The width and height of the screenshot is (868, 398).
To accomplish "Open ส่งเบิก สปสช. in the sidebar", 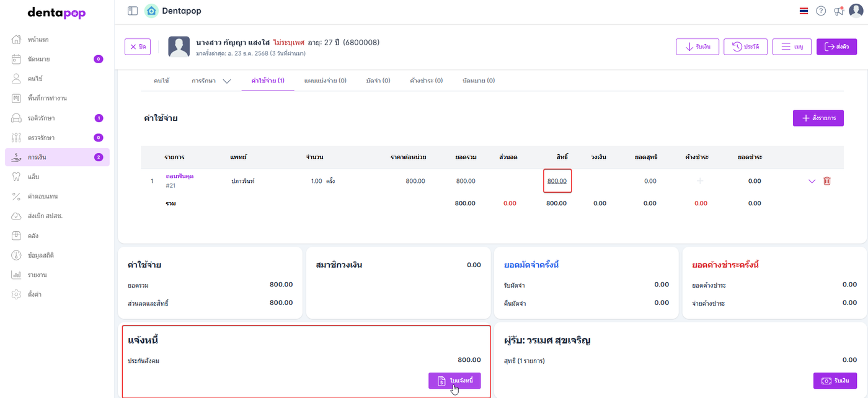I will pos(57,216).
